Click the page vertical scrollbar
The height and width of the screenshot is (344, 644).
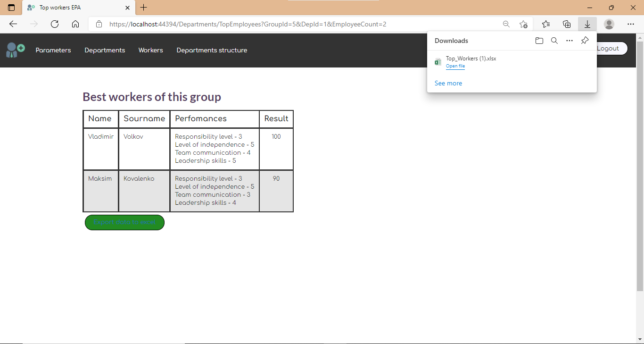pos(640,166)
